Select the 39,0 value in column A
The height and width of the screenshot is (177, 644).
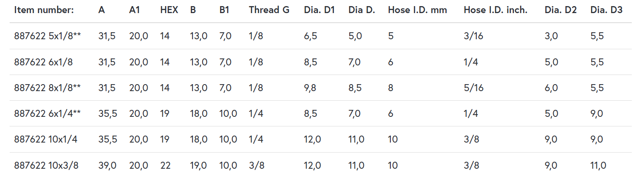pos(107,166)
